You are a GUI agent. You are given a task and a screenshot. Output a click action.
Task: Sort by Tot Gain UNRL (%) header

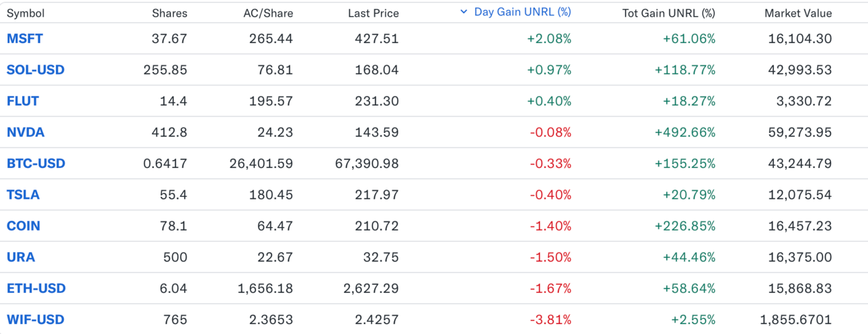tap(668, 13)
